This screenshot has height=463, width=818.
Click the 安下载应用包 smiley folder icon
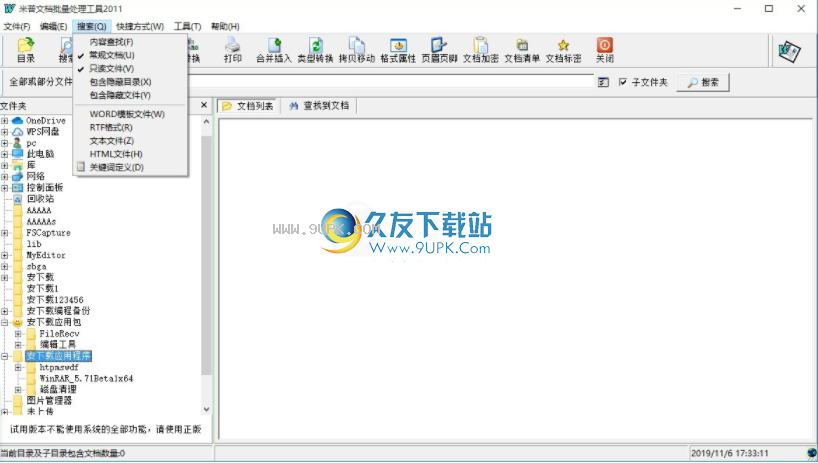[18, 322]
